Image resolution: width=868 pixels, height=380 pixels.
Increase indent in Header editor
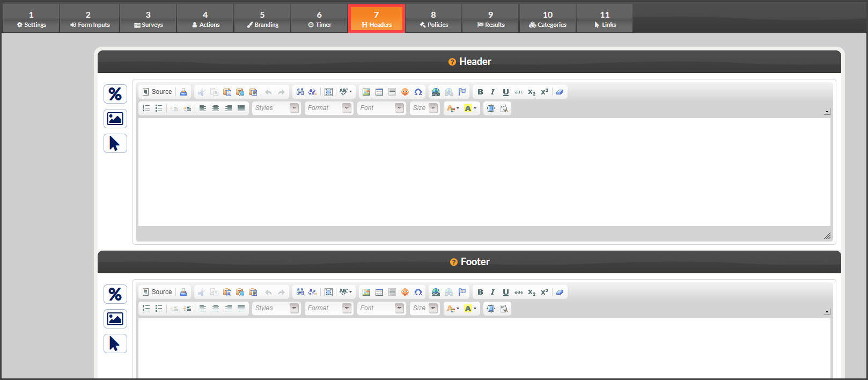click(x=187, y=108)
